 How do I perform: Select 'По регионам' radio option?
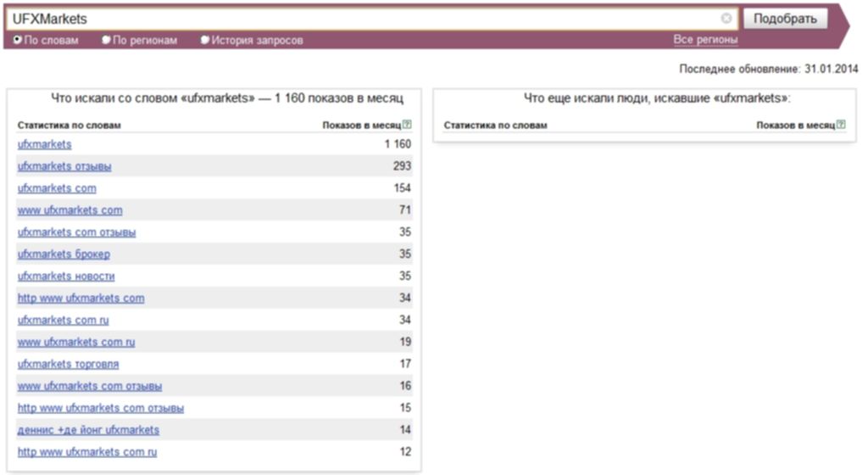click(106, 40)
